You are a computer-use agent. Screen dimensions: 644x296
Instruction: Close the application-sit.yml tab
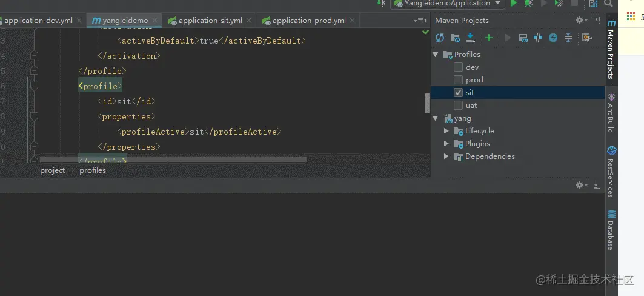[249, 21]
